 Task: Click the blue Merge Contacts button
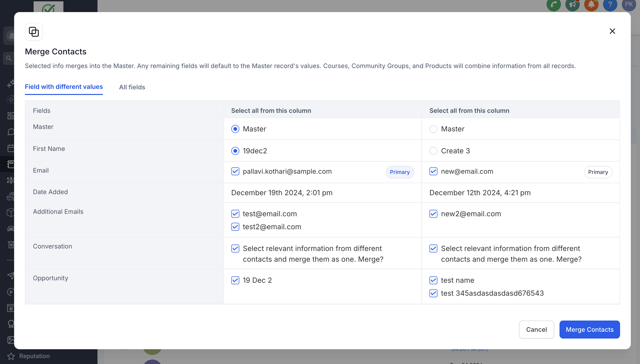(x=589, y=330)
